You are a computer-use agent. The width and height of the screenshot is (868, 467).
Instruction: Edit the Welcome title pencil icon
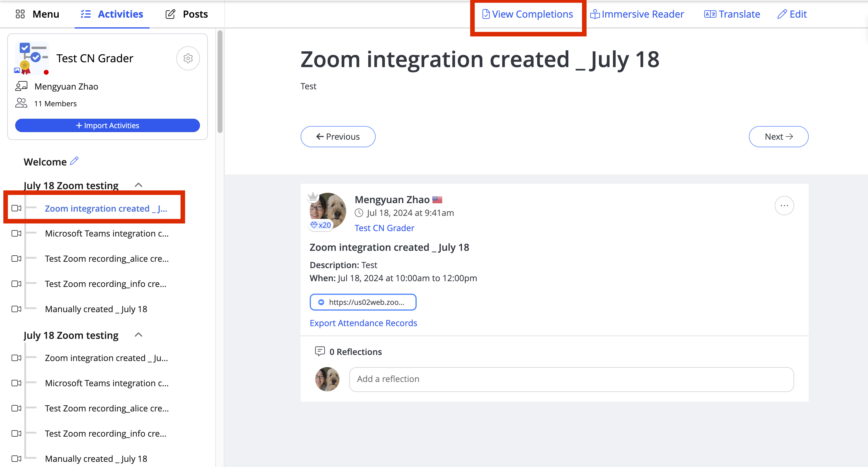[x=74, y=161]
